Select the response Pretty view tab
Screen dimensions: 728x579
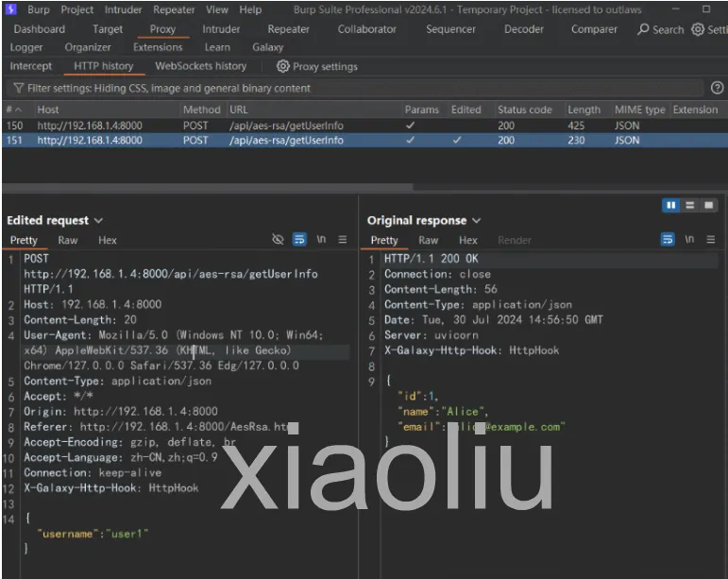[384, 240]
